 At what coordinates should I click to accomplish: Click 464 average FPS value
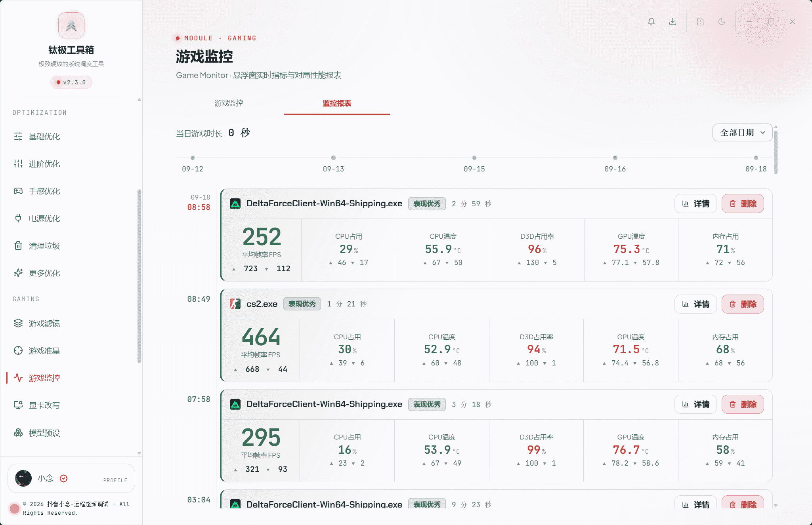pyautogui.click(x=261, y=337)
